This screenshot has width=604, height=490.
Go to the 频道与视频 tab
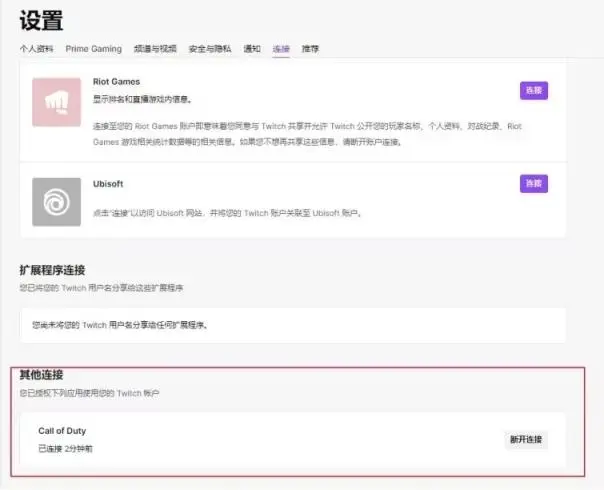156,49
